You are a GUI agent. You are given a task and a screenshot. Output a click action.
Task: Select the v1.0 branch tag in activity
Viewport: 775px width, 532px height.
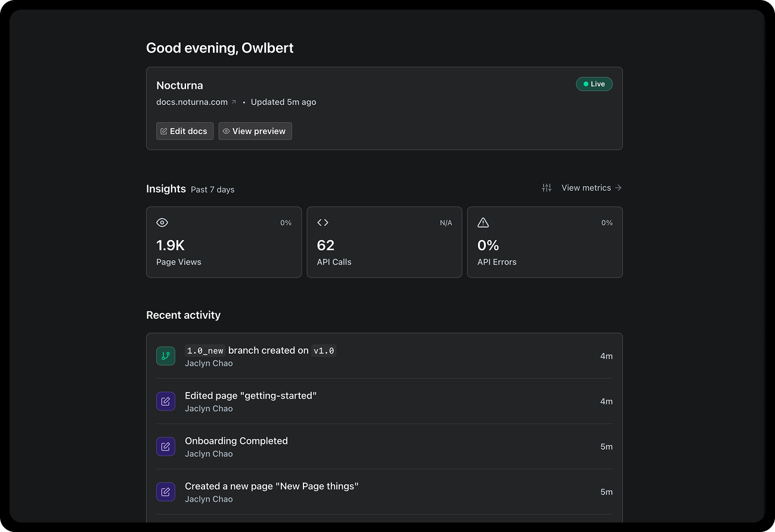tap(324, 351)
